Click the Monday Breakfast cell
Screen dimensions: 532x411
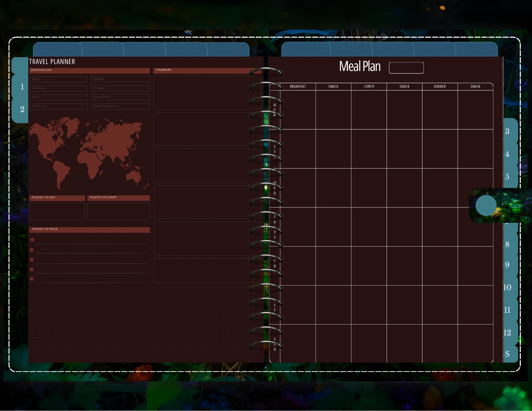click(298, 110)
